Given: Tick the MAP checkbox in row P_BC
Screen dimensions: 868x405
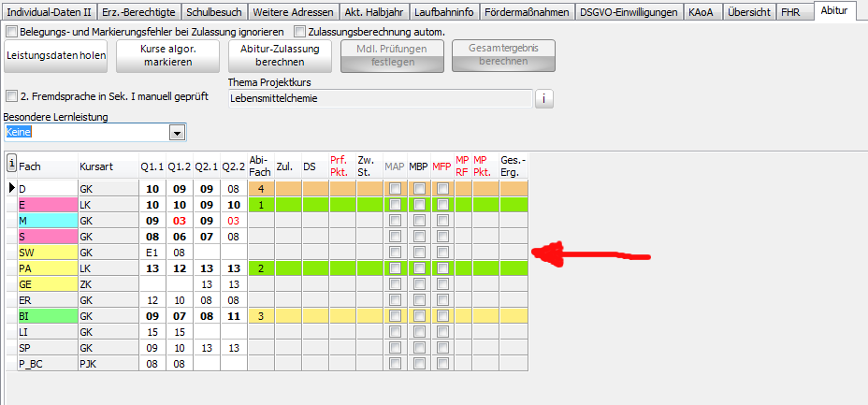Looking at the screenshot, I should pyautogui.click(x=396, y=364).
